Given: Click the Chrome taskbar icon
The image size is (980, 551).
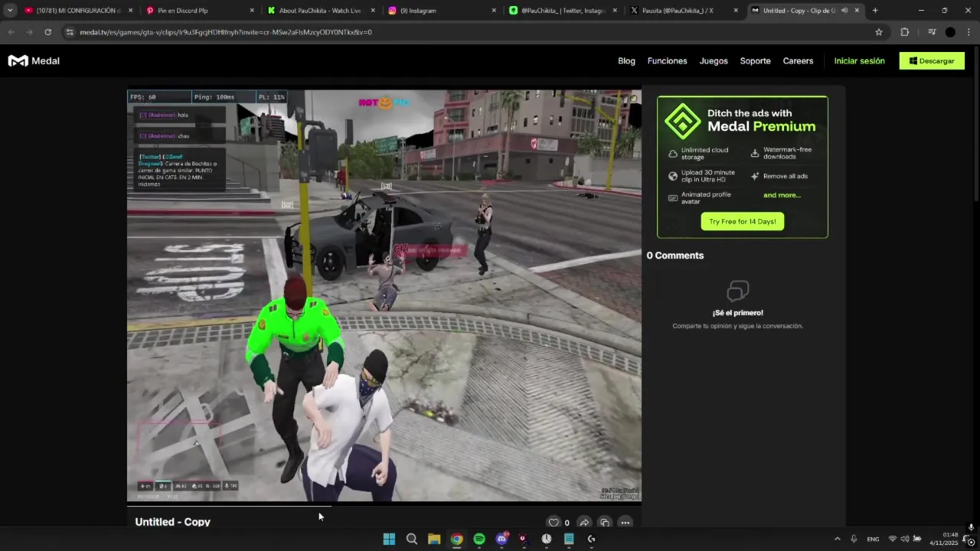Looking at the screenshot, I should pyautogui.click(x=456, y=539).
